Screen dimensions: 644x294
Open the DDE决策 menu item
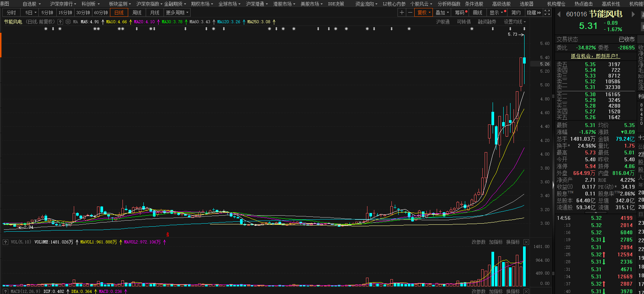(336, 4)
